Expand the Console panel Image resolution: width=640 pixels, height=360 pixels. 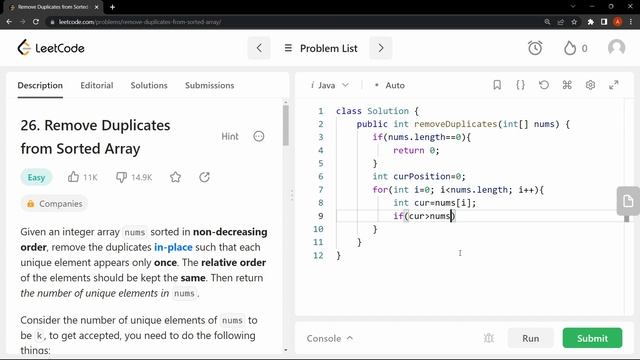[x=330, y=338]
